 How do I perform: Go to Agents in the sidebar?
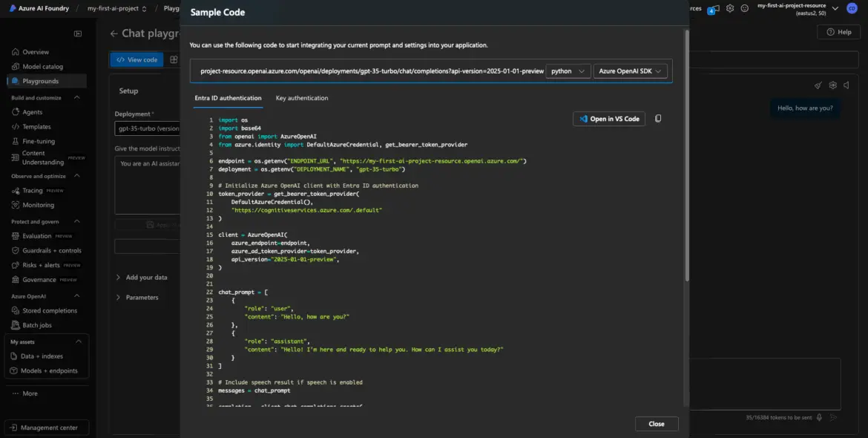(x=32, y=112)
